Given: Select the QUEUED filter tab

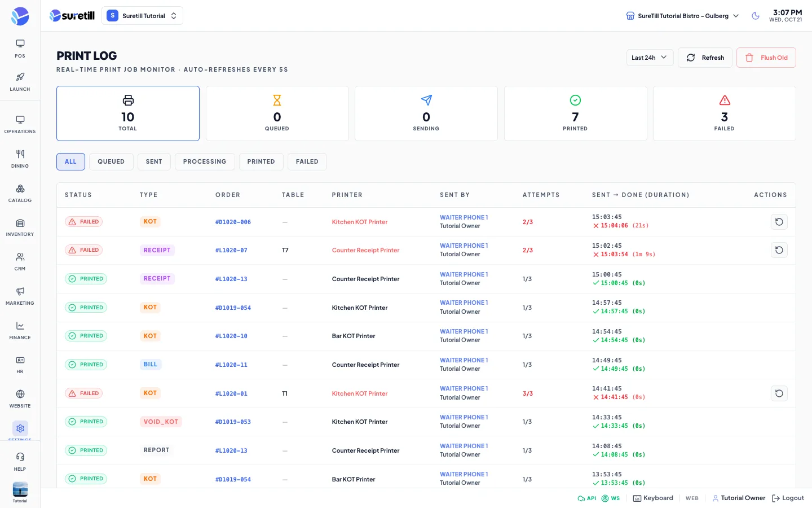Looking at the screenshot, I should click(111, 161).
